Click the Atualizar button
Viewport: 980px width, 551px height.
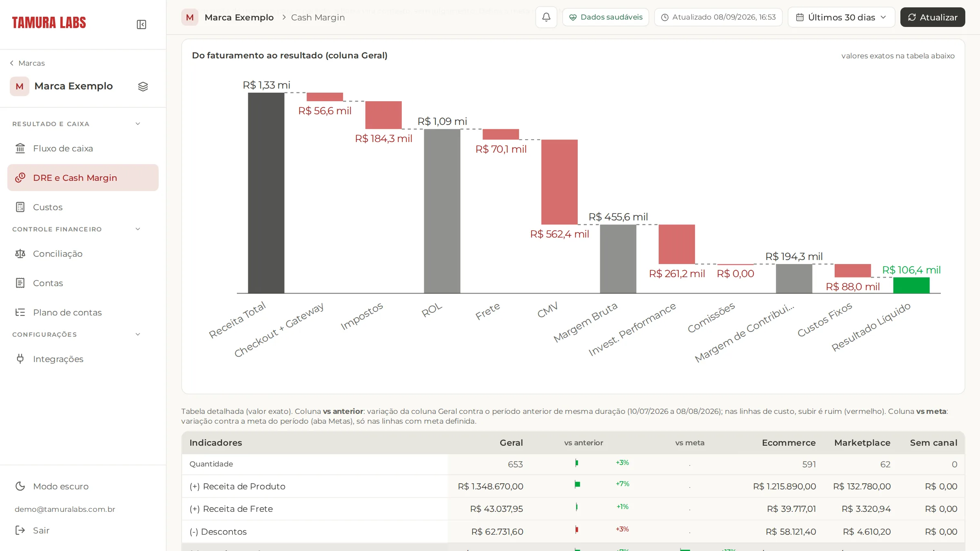point(933,17)
